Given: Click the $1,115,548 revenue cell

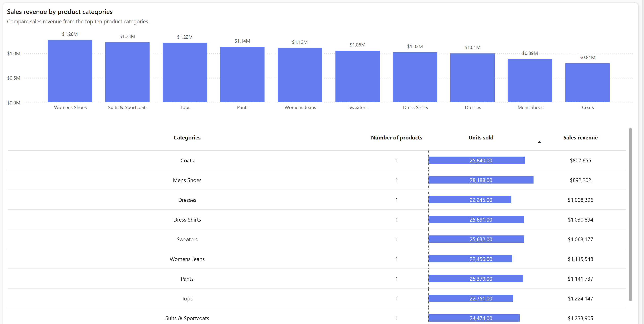Looking at the screenshot, I should [580, 259].
